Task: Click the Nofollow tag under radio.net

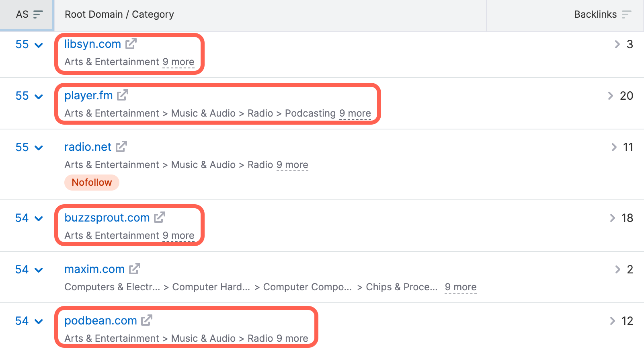Action: (92, 183)
